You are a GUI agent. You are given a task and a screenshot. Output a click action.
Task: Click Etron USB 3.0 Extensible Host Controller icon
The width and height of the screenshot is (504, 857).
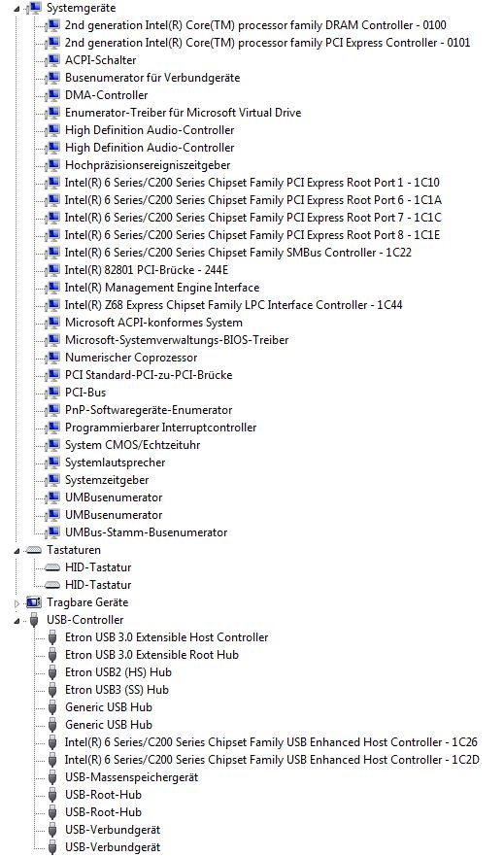[x=52, y=637]
